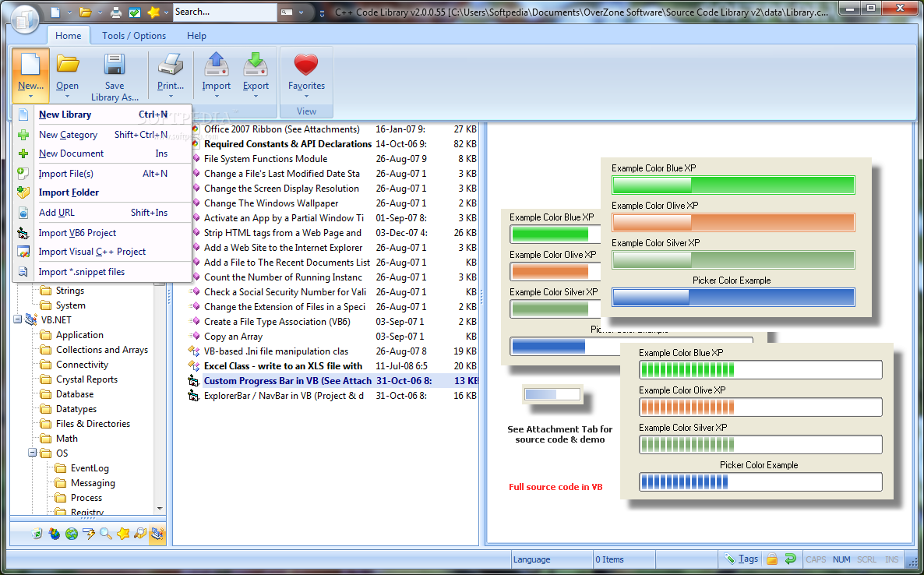924x575 pixels.
Task: Click the Save Library As floppy disk icon
Action: point(115,64)
